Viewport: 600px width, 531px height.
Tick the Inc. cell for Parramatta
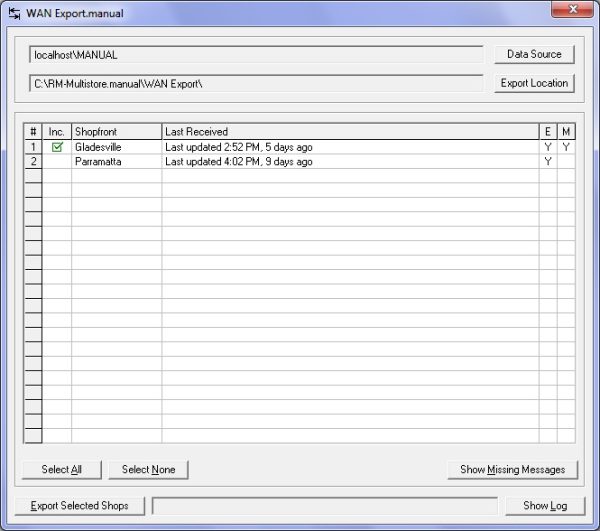[x=57, y=162]
